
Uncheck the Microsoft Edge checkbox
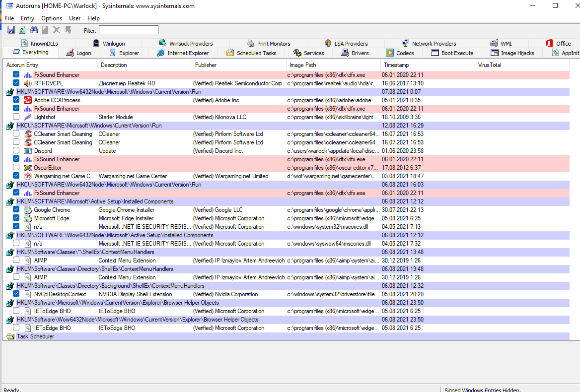coord(16,218)
